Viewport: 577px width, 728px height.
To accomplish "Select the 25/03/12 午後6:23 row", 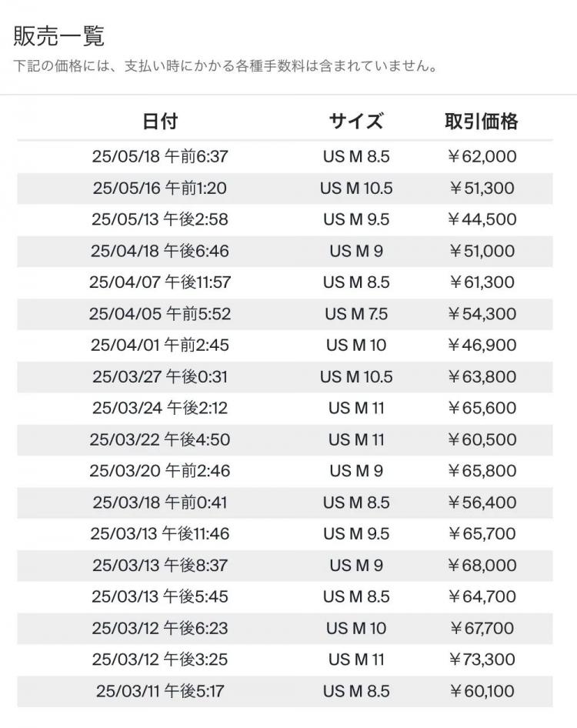I will [x=285, y=629].
